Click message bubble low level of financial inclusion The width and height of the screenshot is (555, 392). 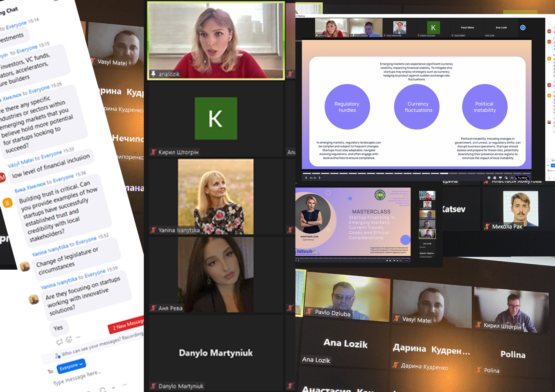click(51, 166)
